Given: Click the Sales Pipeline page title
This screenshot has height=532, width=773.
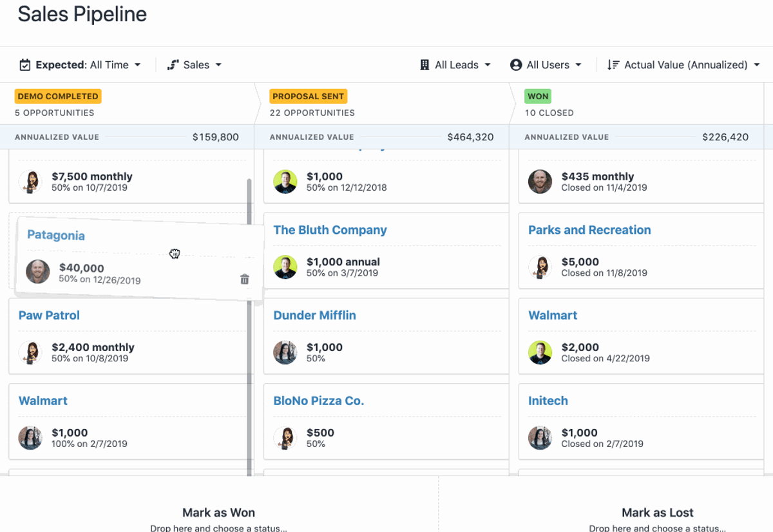Looking at the screenshot, I should point(82,14).
